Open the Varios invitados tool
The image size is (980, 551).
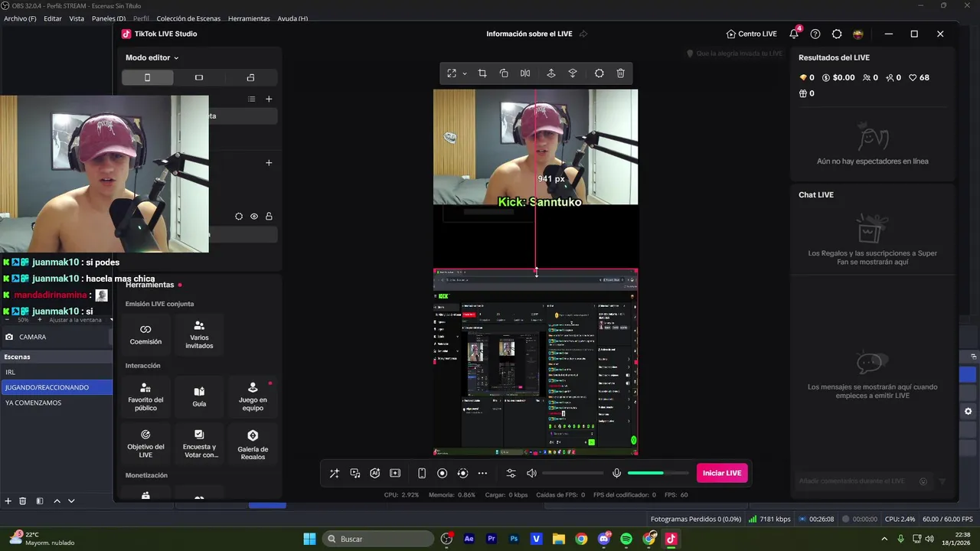coord(199,334)
